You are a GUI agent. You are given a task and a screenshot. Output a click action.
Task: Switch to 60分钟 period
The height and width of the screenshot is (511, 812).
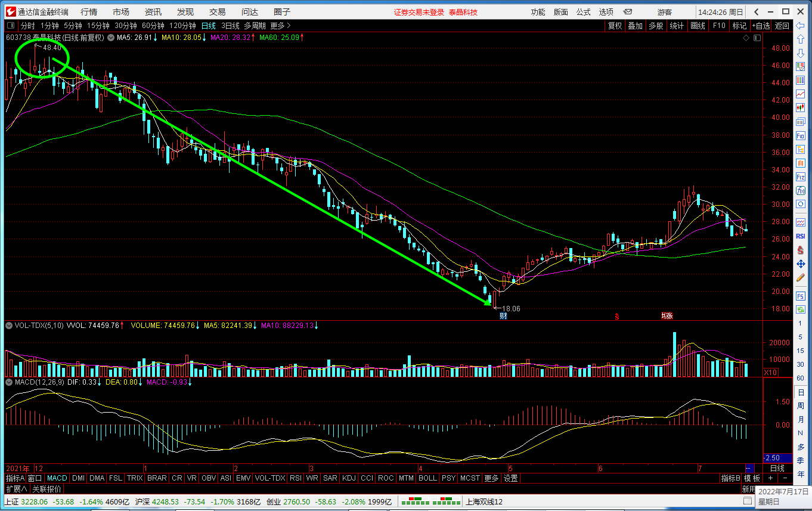point(153,26)
